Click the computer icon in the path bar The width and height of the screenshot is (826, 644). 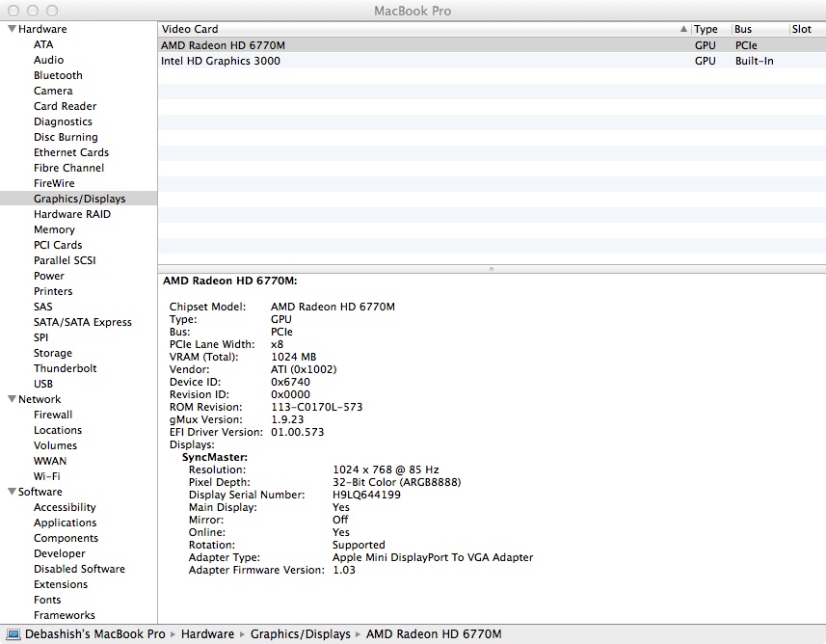pos(13,634)
